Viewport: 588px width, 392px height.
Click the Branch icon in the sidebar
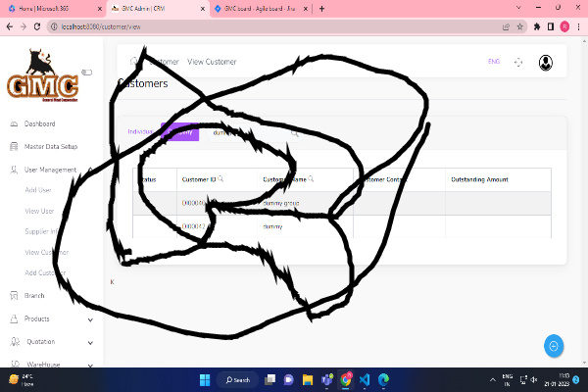point(13,295)
